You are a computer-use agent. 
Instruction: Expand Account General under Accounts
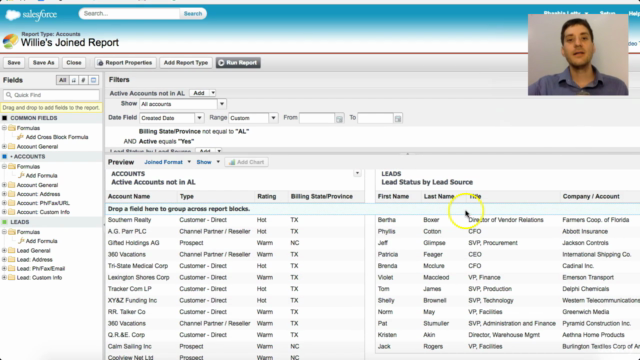pyautogui.click(x=4, y=184)
